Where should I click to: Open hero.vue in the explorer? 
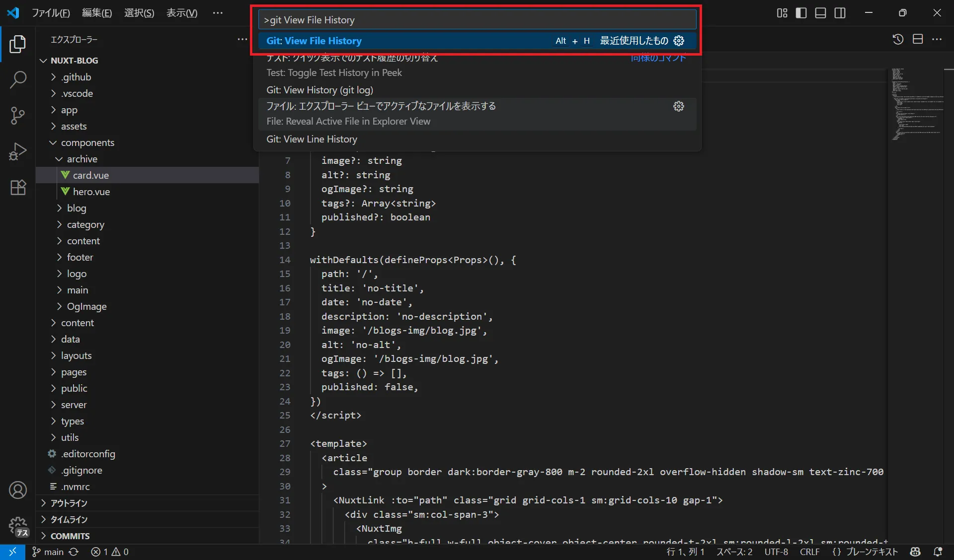147,192
